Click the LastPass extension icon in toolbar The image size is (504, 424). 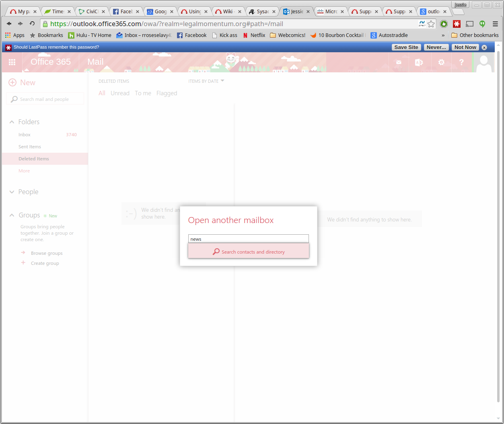click(x=457, y=24)
